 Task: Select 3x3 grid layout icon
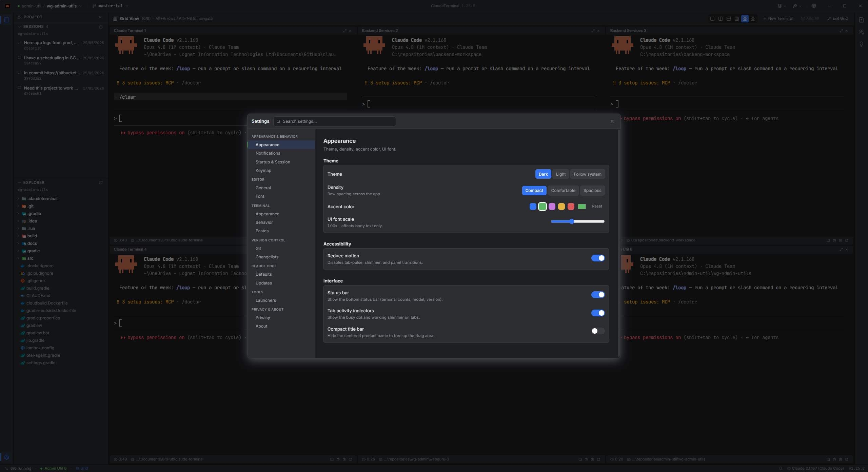(x=737, y=19)
